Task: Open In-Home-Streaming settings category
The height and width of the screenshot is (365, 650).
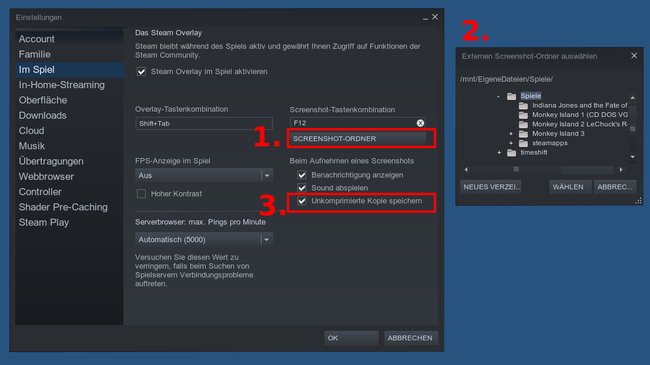Action: (69, 85)
